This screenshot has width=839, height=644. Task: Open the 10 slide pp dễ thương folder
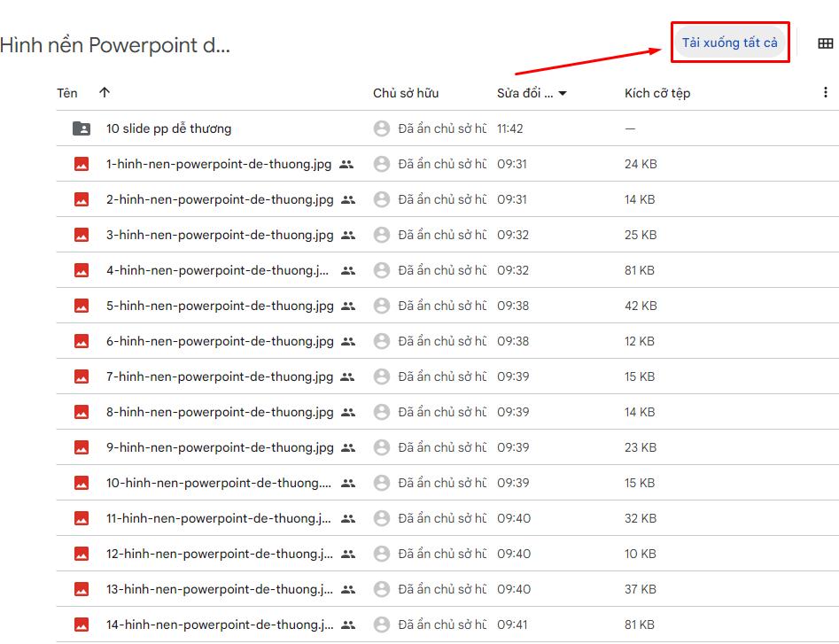click(x=168, y=128)
